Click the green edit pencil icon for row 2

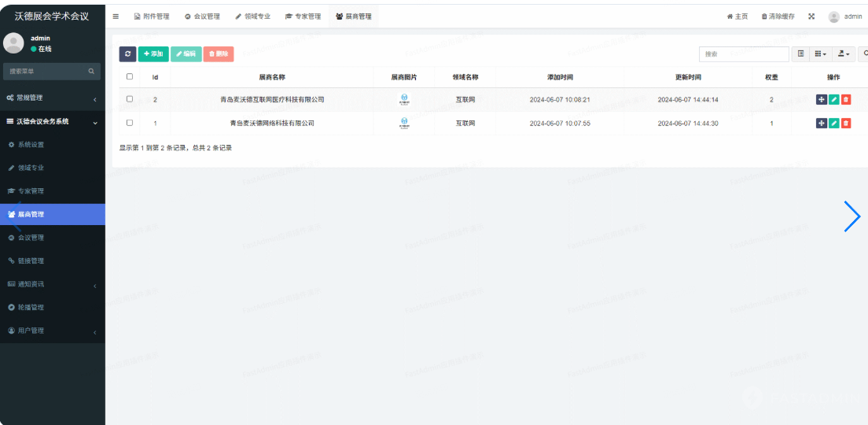pos(833,99)
